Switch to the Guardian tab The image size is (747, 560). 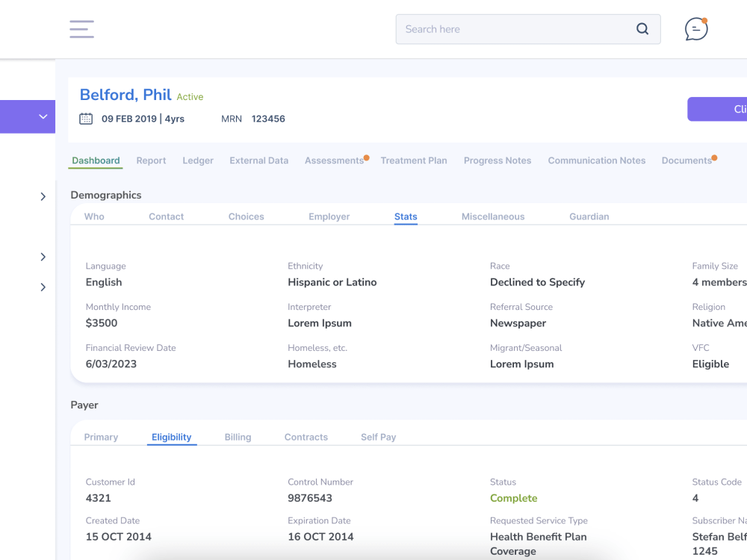pos(589,217)
